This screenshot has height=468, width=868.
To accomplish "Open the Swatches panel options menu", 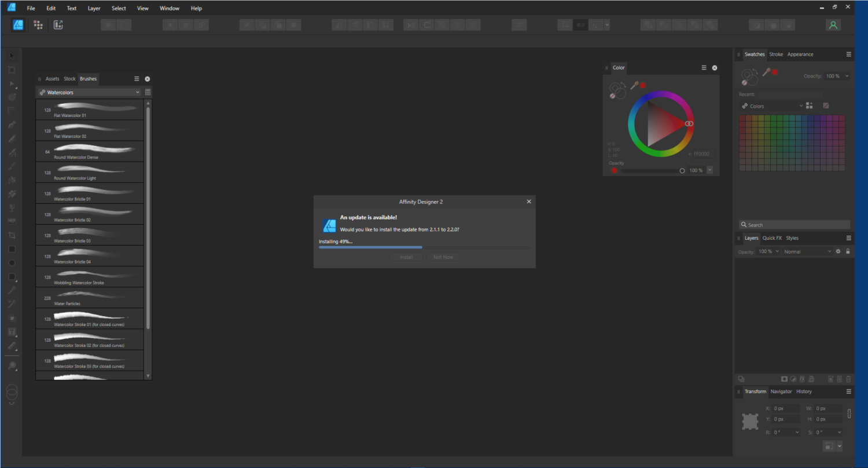I will [849, 54].
